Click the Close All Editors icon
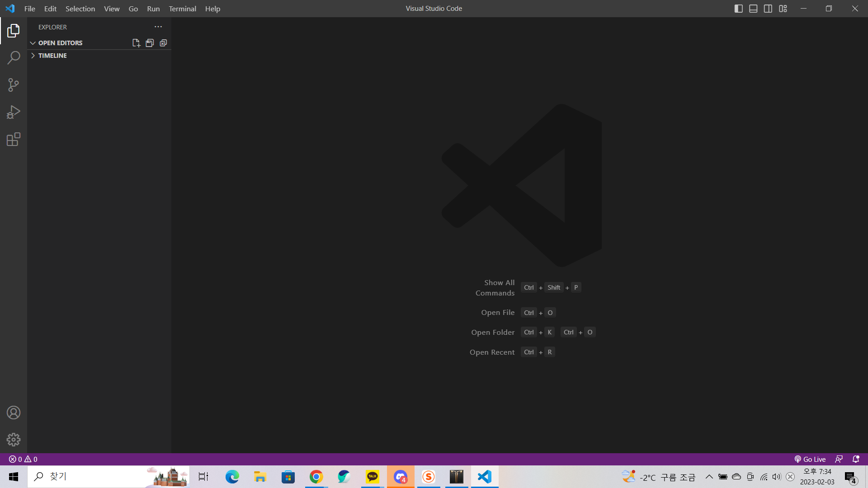Viewport: 868px width, 488px height. coord(163,43)
